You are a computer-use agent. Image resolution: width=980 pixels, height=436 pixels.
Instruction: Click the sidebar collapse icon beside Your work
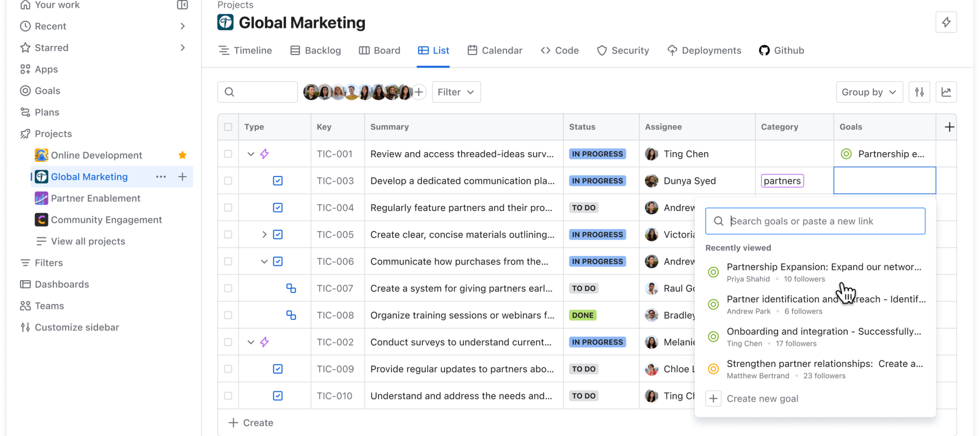pyautogui.click(x=182, y=5)
